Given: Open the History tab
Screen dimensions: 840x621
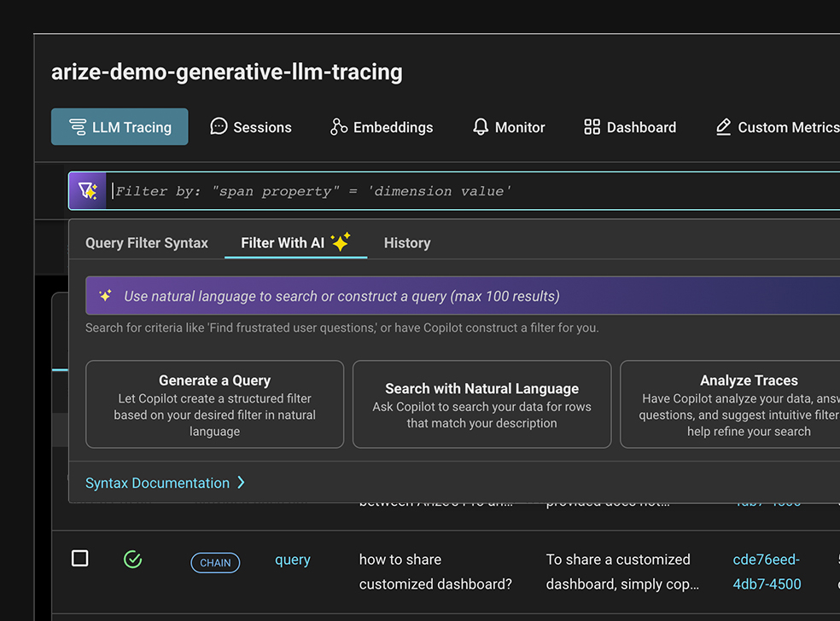Looking at the screenshot, I should coord(407,243).
